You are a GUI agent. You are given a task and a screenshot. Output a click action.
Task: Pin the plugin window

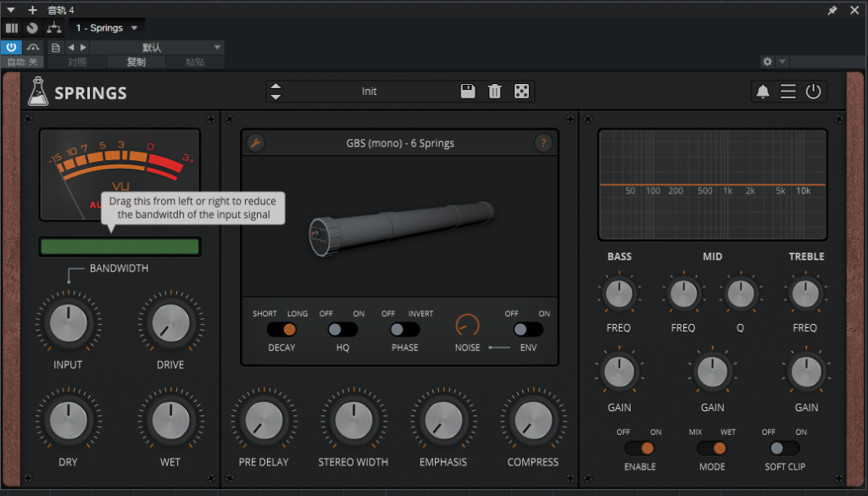pos(832,10)
